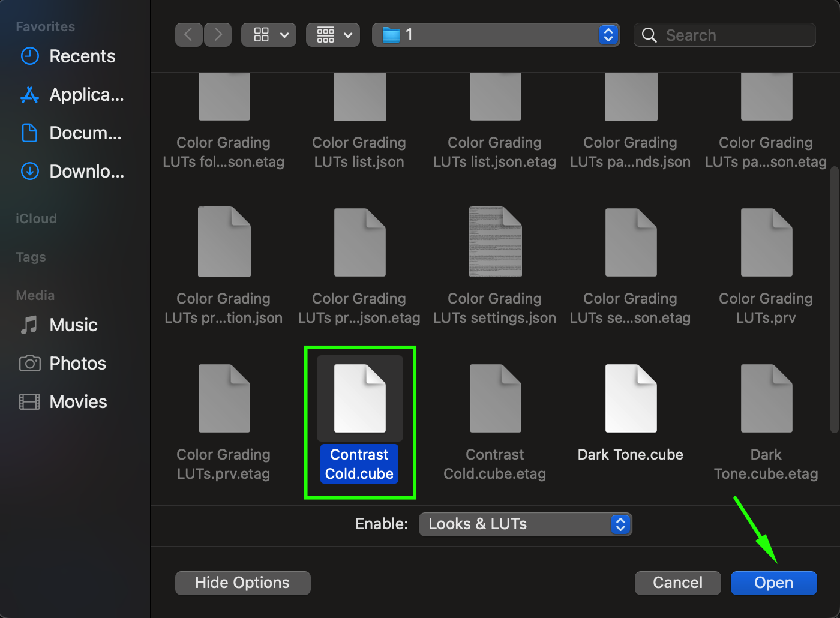
Task: Select the Documents sidebar icon
Action: tap(29, 133)
